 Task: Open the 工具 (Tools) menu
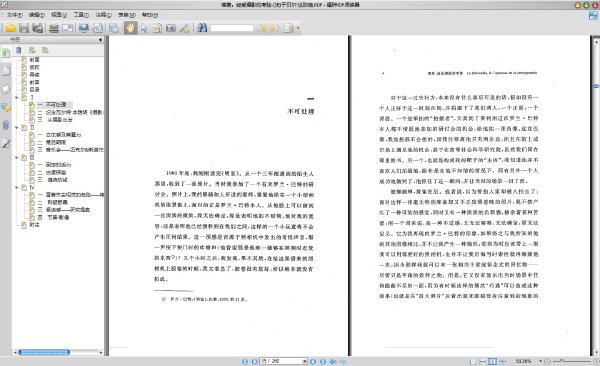click(81, 15)
